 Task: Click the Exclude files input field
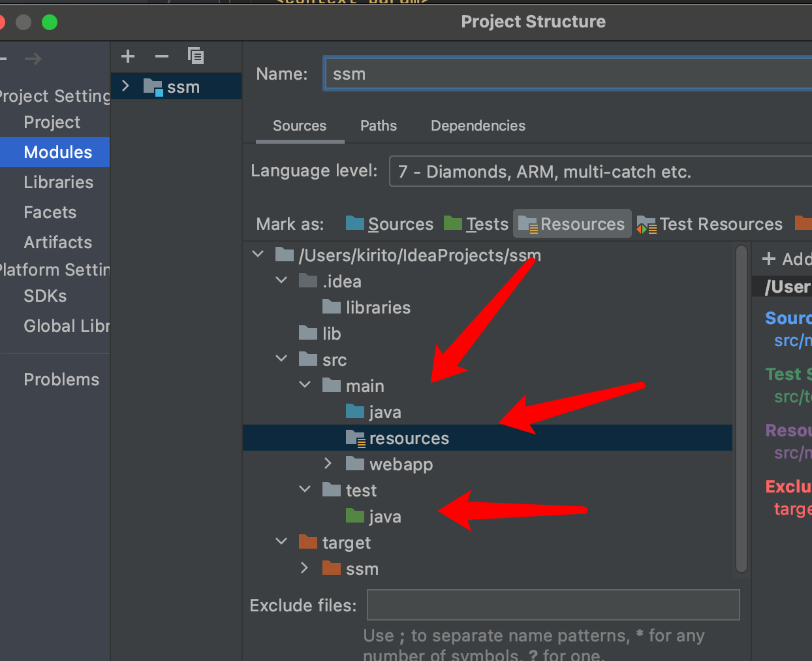(554, 605)
